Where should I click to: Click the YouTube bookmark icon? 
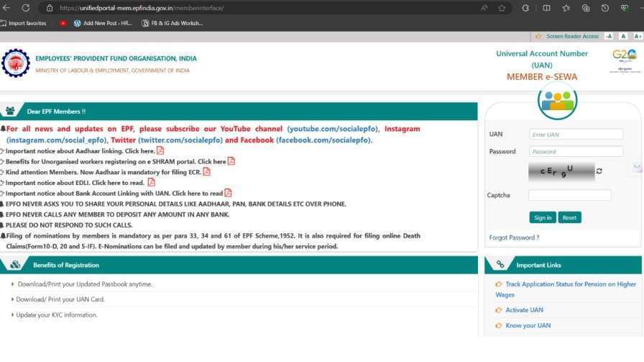pos(63,24)
